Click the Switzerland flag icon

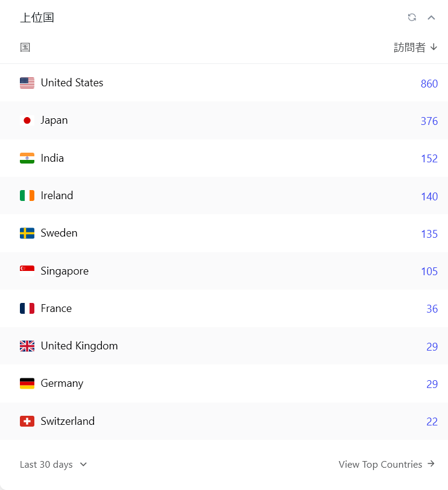click(27, 421)
